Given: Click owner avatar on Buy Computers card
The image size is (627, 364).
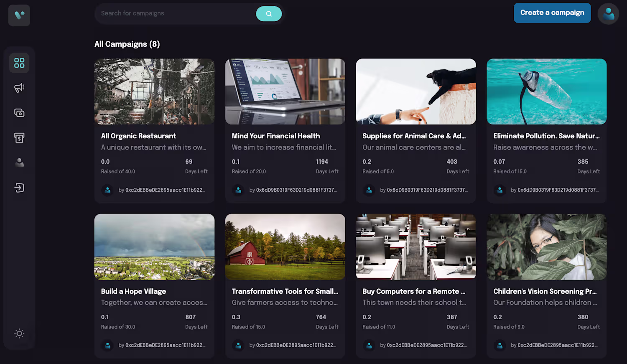Looking at the screenshot, I should [369, 346].
